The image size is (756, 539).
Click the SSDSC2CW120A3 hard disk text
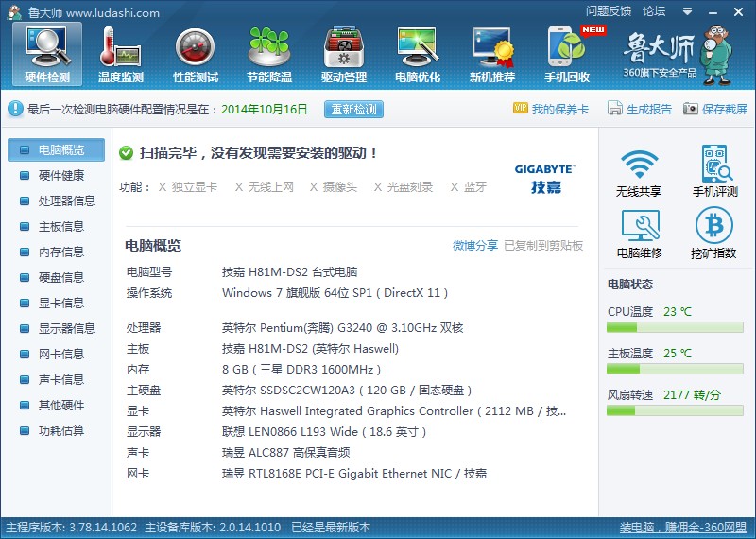click(347, 391)
